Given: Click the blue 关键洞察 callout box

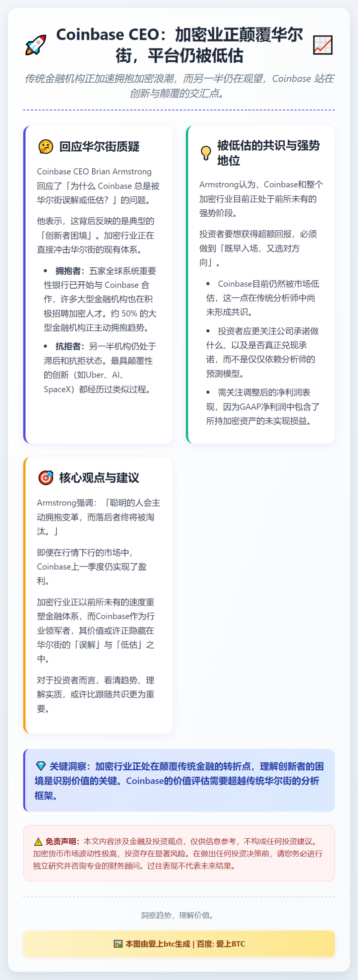Looking at the screenshot, I should [x=179, y=780].
